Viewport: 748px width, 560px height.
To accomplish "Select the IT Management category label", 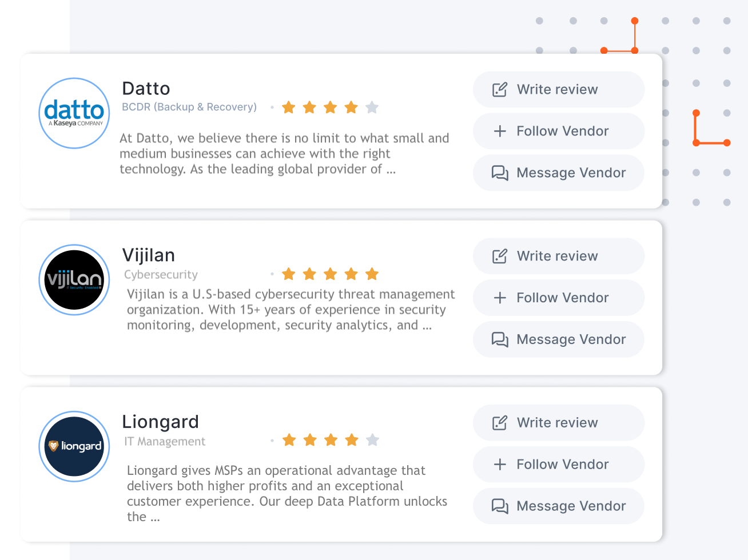I will pos(165,441).
